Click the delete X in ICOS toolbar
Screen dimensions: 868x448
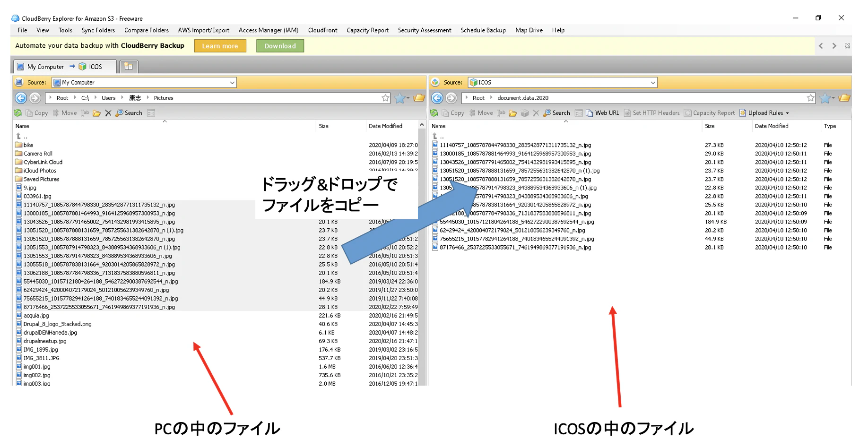(536, 113)
